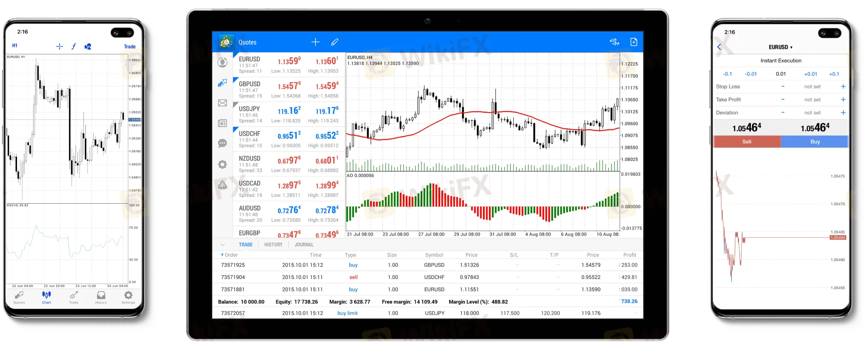
Task: Decrease volume by -0.01 on right phone
Action: 751,74
